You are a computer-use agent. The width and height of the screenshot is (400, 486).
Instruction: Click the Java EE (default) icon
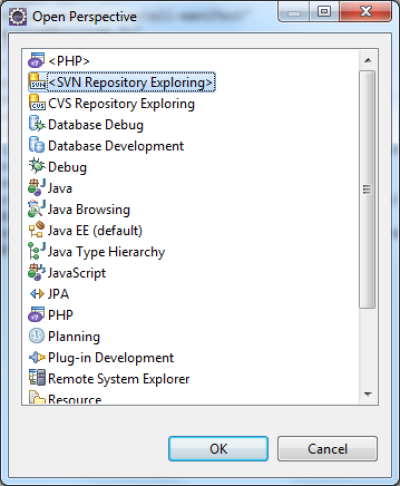pos(37,230)
